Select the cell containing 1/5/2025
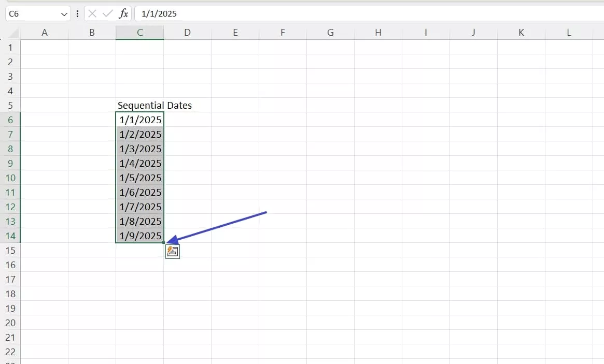Screen dimensions: 604x364 point(139,178)
